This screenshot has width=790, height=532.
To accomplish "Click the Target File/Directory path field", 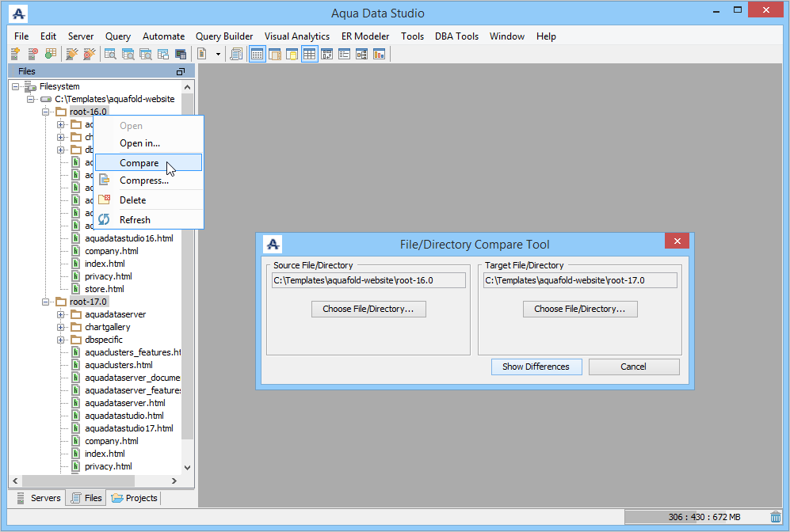I will 580,280.
